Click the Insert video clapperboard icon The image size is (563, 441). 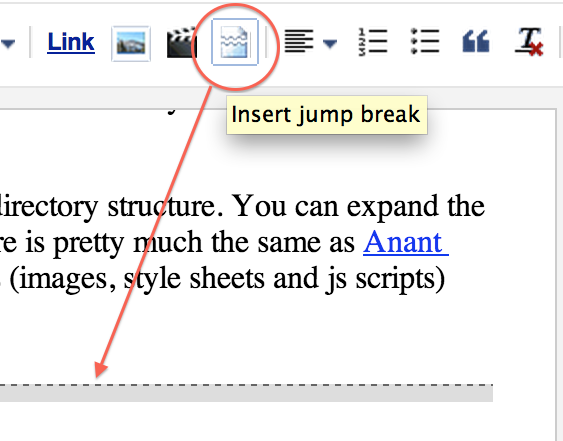(x=181, y=42)
